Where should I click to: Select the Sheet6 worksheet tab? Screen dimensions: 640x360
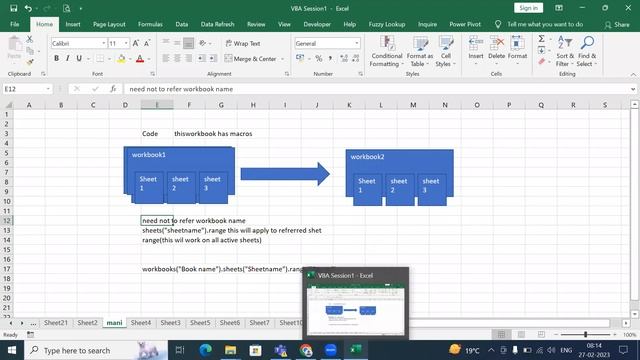pyautogui.click(x=230, y=322)
